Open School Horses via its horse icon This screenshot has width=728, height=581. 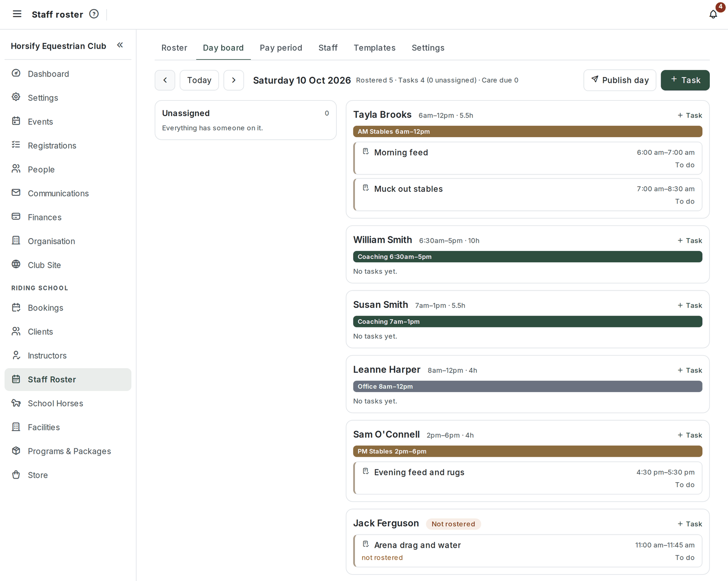[x=16, y=403]
